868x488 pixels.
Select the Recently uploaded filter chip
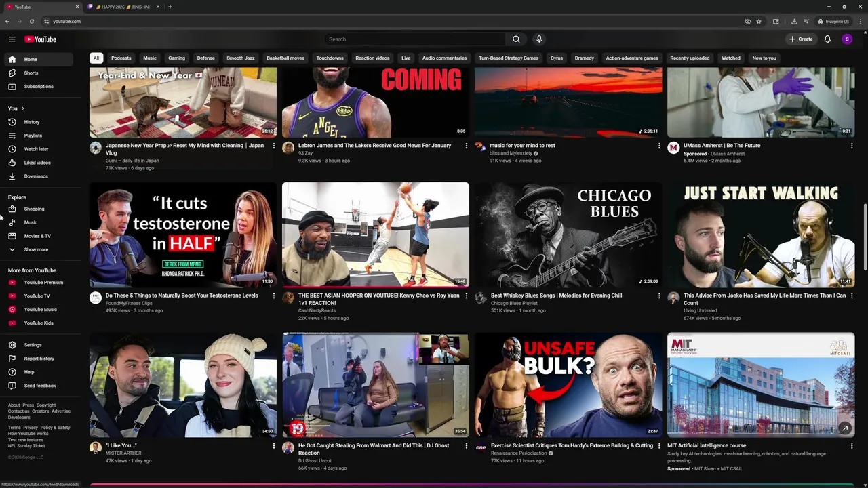click(x=690, y=58)
